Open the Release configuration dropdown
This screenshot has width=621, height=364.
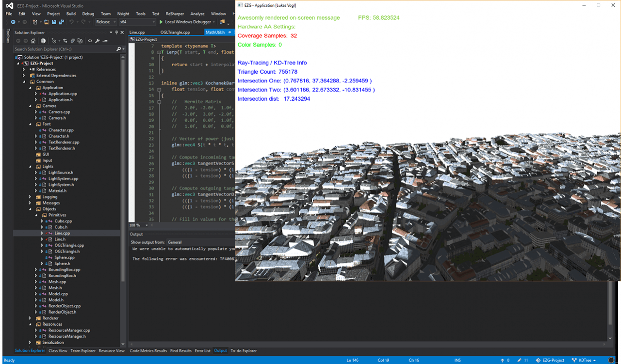[106, 22]
